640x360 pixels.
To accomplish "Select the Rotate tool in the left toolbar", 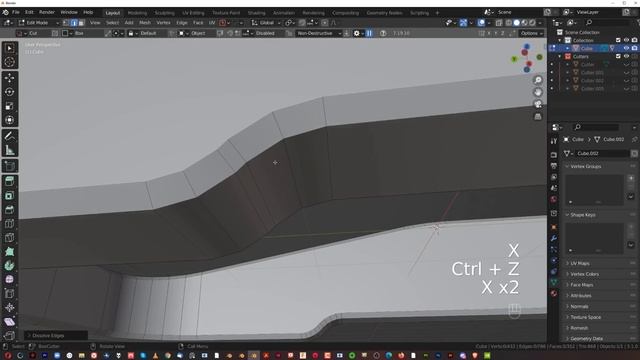I will 9,92.
